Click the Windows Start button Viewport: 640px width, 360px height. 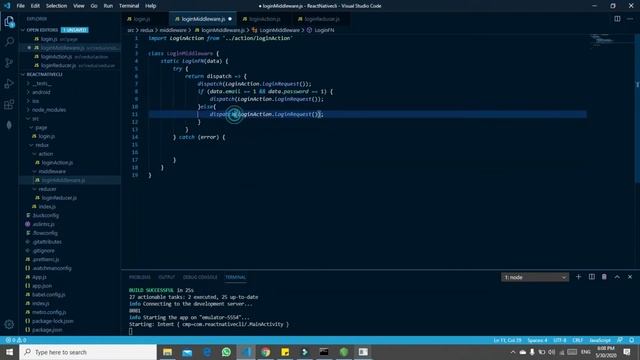coord(9,352)
